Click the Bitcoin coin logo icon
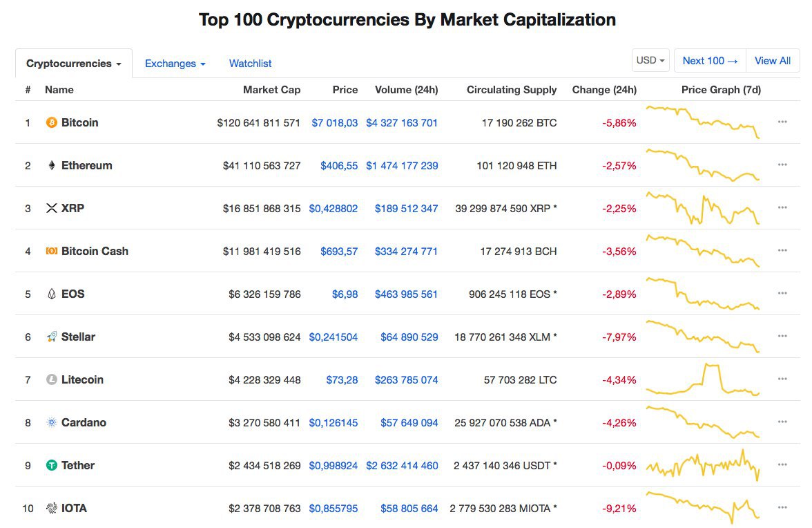This screenshot has width=812, height=528. (51, 122)
